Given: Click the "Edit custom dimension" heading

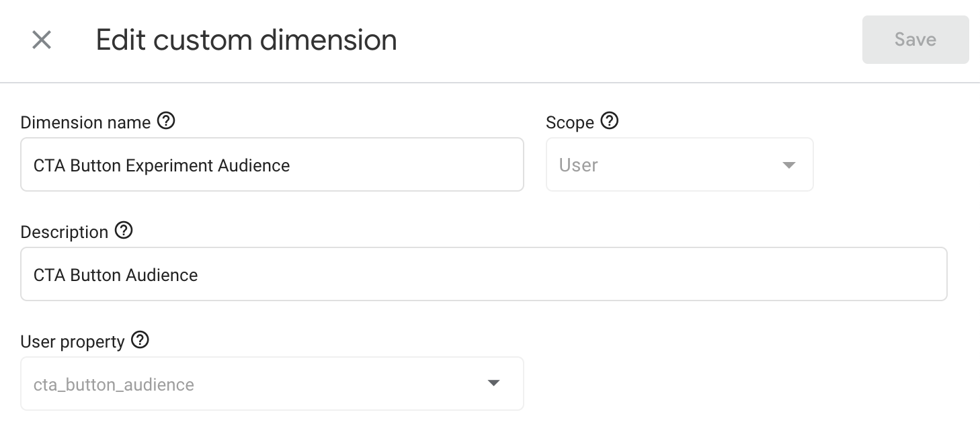Looking at the screenshot, I should (x=246, y=40).
